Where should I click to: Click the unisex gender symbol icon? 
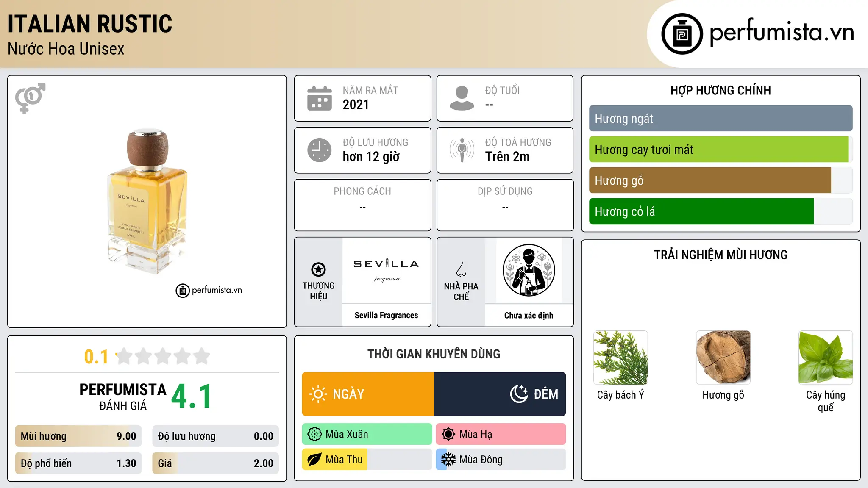tap(30, 98)
